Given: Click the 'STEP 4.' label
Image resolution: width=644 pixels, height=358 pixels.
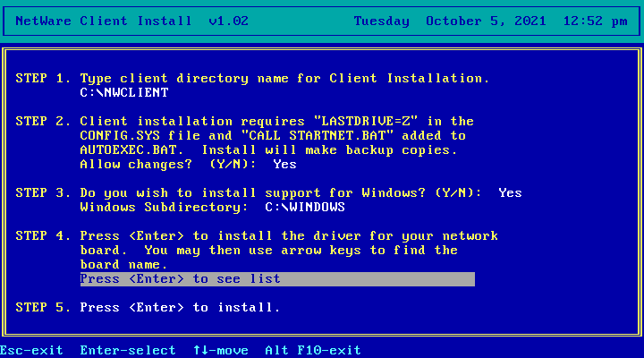Looking at the screenshot, I should tap(43, 236).
